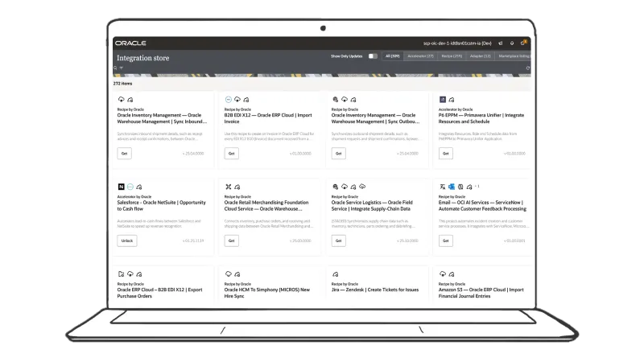Screen dimensions: 644x362
Task: Click the blue Outlook icon on Email OCI AI card
Action: click(x=452, y=187)
